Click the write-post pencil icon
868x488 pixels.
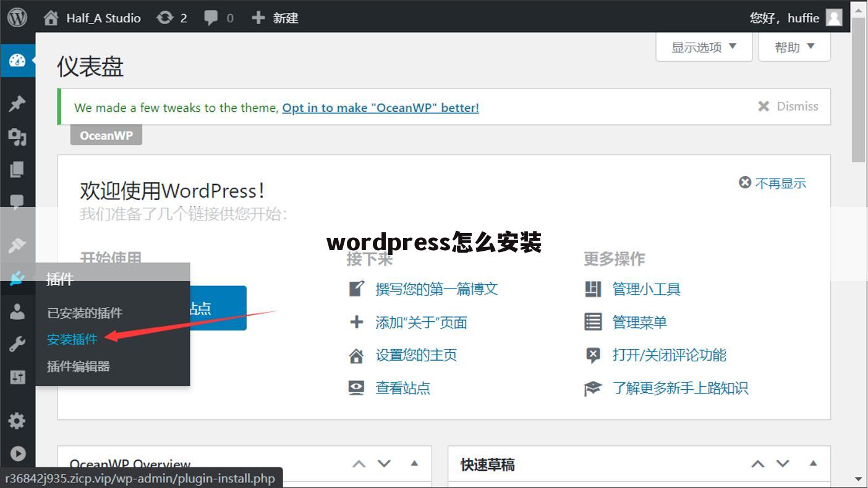pos(357,288)
